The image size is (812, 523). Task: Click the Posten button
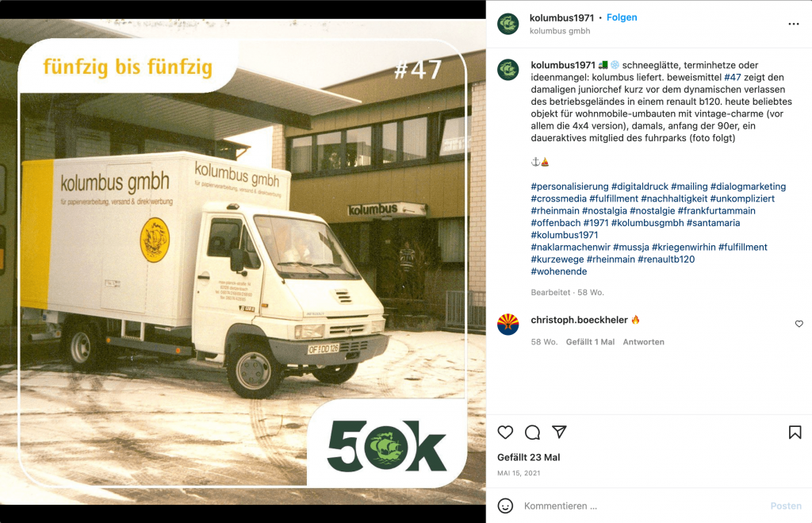pos(786,506)
